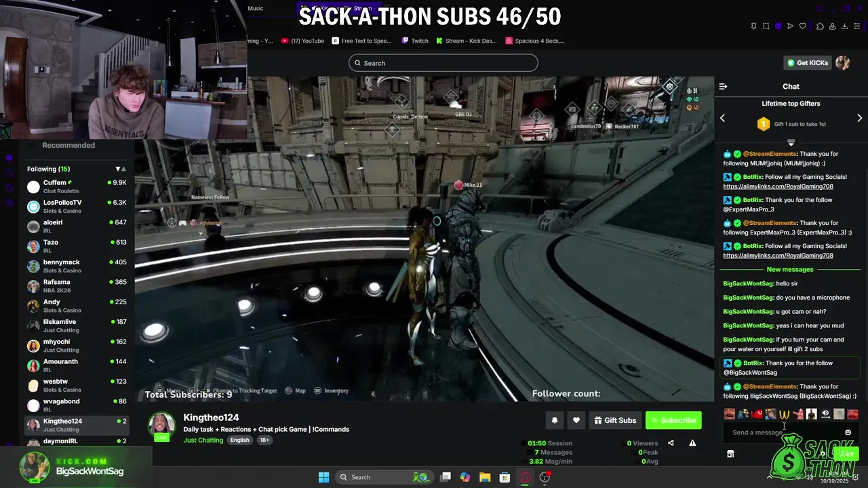Show the previous top gifters panel
Screen dimensions: 868x488
[x=722, y=118]
